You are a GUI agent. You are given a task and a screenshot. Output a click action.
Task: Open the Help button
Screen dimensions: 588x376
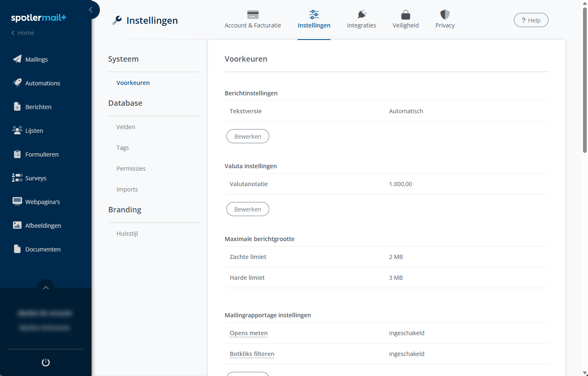[x=531, y=20]
